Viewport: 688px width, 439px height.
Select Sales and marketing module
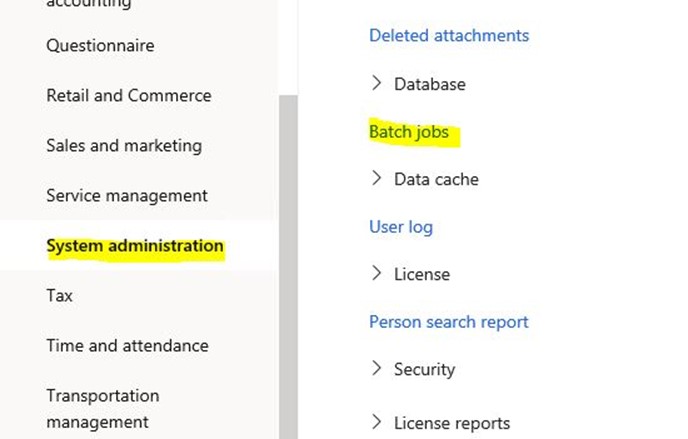pyautogui.click(x=124, y=146)
